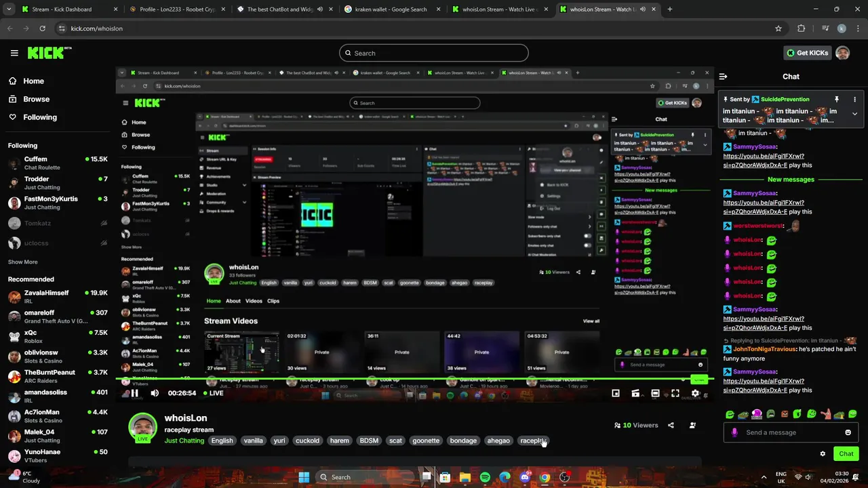The height and width of the screenshot is (488, 868).
Task: Open Spotify from the Windows taskbar
Action: [485, 477]
